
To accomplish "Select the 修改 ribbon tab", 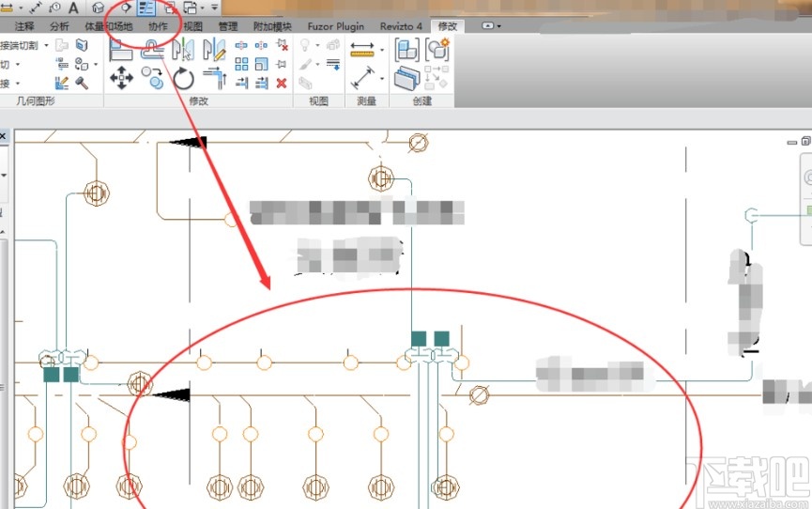I will [448, 26].
